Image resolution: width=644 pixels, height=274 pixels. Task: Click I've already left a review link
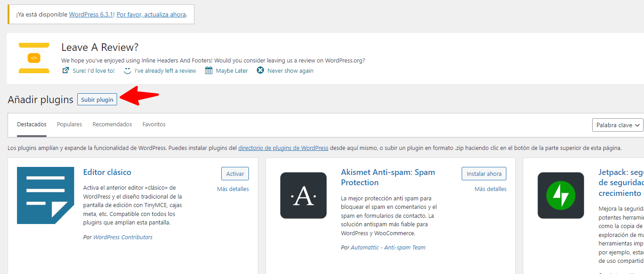(x=165, y=71)
